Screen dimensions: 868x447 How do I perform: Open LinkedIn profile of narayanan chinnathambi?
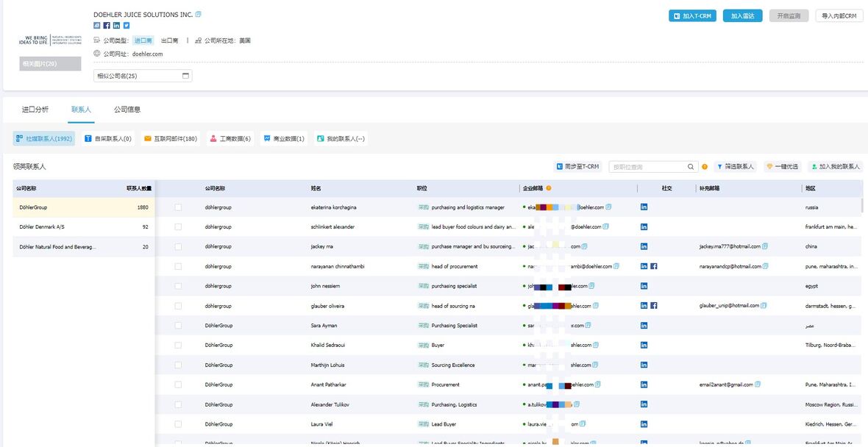pyautogui.click(x=644, y=266)
